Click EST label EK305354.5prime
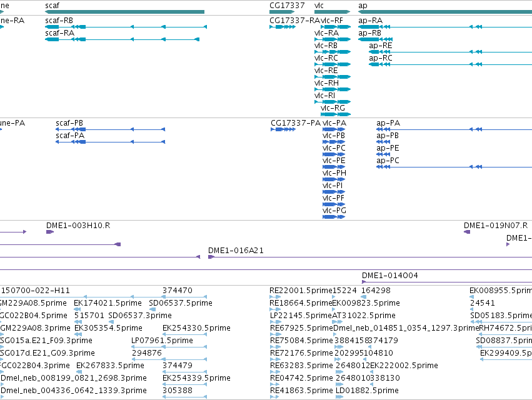The height and width of the screenshot is (400, 532). click(x=108, y=328)
